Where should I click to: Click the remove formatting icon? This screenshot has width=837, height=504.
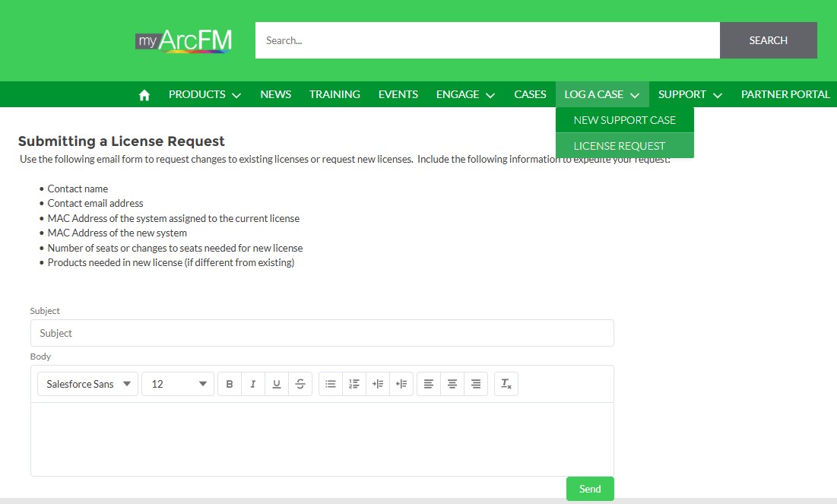pyautogui.click(x=506, y=384)
